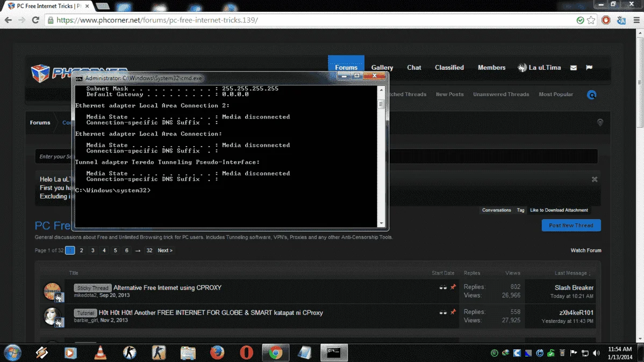Open Windows Start menu orb
644x362 pixels.
[13, 352]
